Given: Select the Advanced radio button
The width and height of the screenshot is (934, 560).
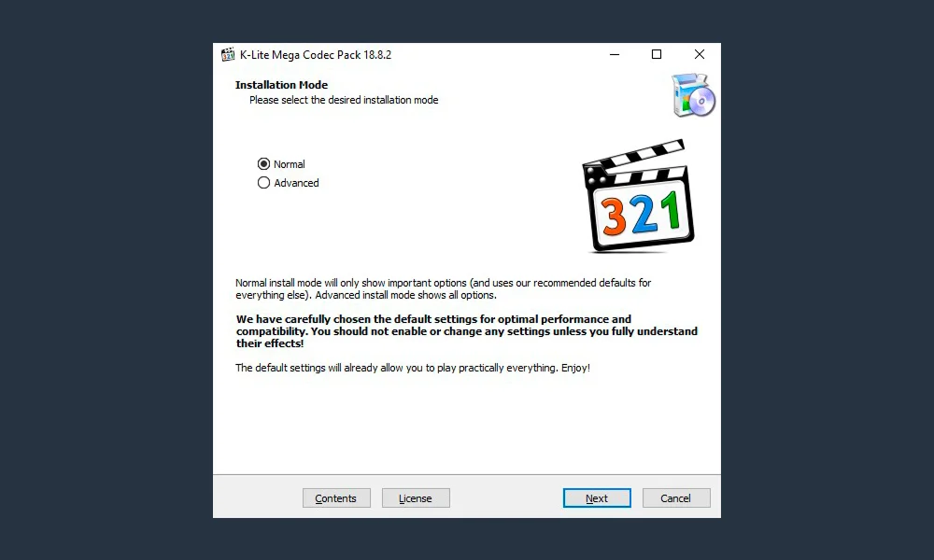Looking at the screenshot, I should (263, 183).
